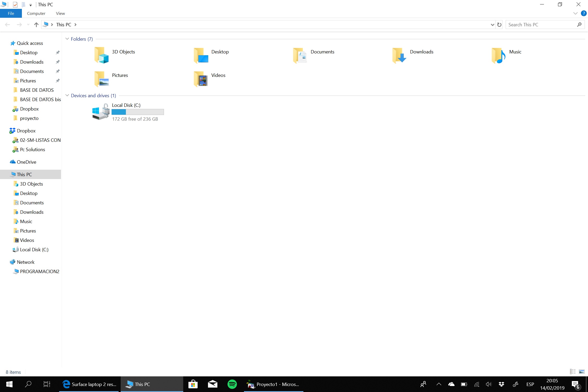This screenshot has height=392, width=588.
Task: Go up one level with up arrow
Action: click(36, 25)
